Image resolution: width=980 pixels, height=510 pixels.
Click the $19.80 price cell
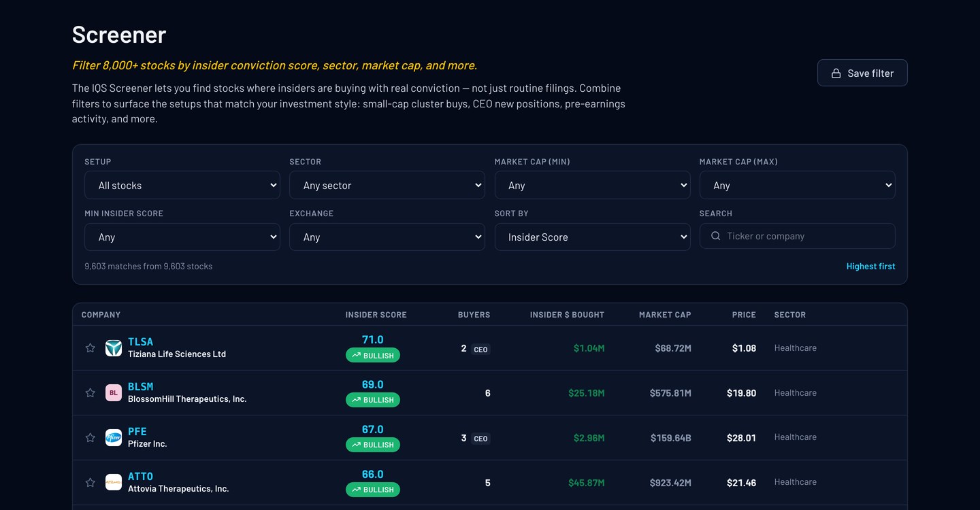tap(741, 393)
